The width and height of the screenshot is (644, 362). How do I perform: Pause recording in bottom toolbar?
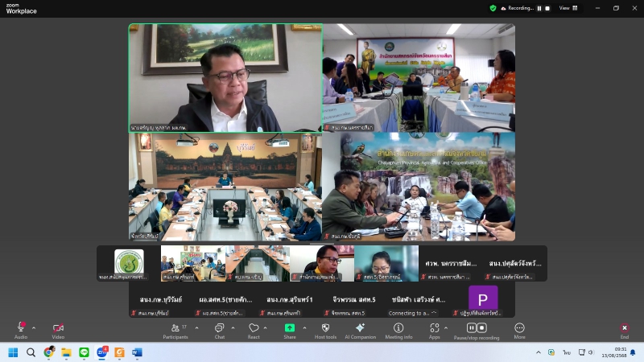[471, 328]
